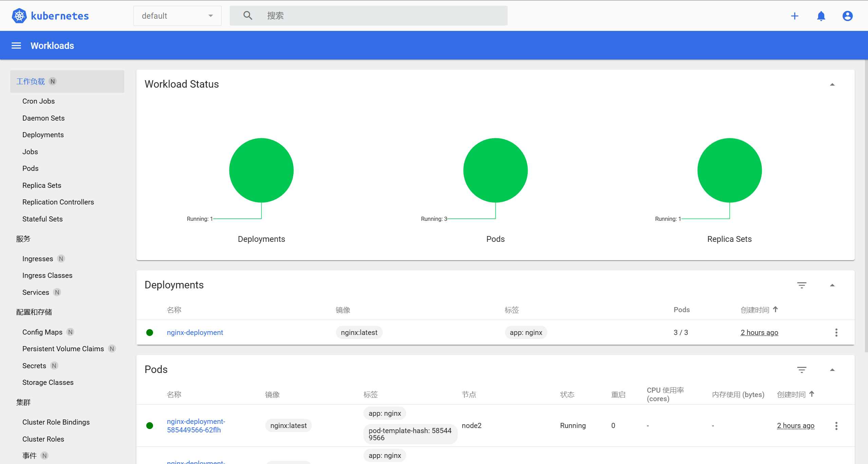Select Stateful Sets in the sidebar
Image resolution: width=868 pixels, height=464 pixels.
(x=42, y=219)
